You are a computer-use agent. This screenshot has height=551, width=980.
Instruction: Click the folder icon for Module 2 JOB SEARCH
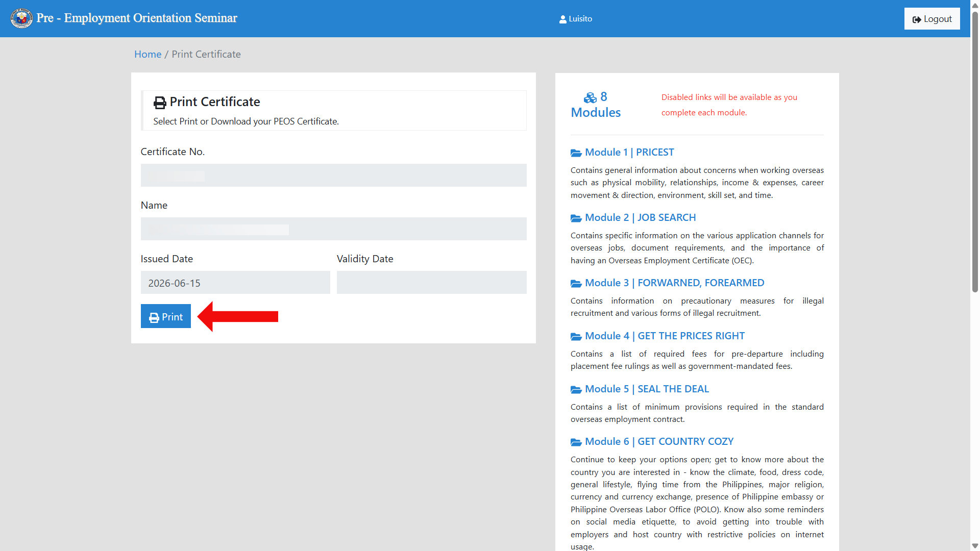coord(576,218)
